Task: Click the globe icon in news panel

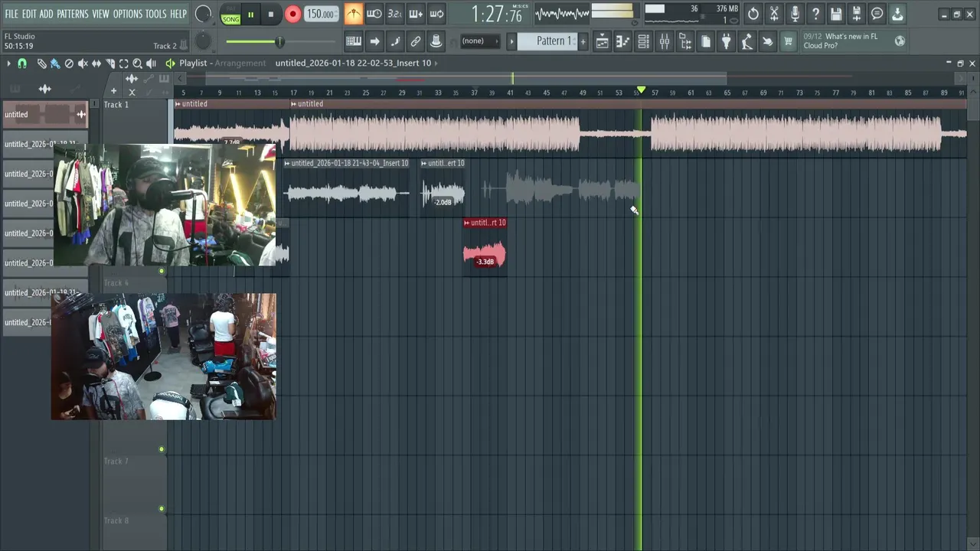Action: pyautogui.click(x=900, y=41)
